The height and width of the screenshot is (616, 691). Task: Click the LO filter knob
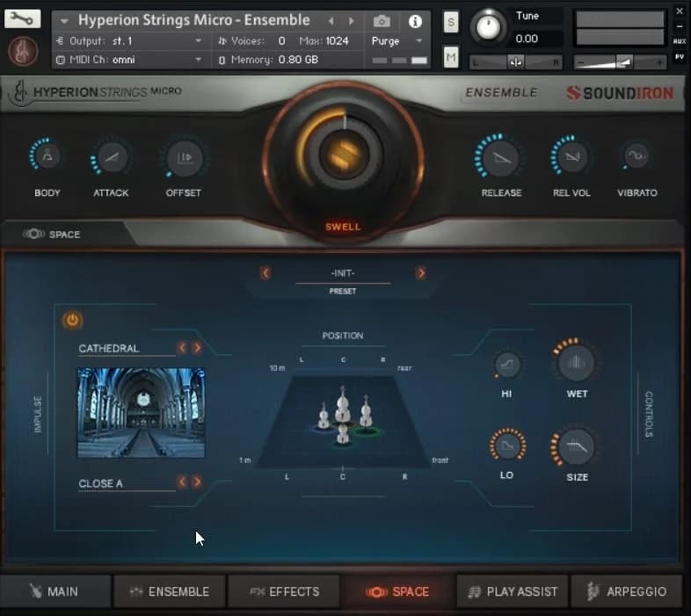point(507,446)
